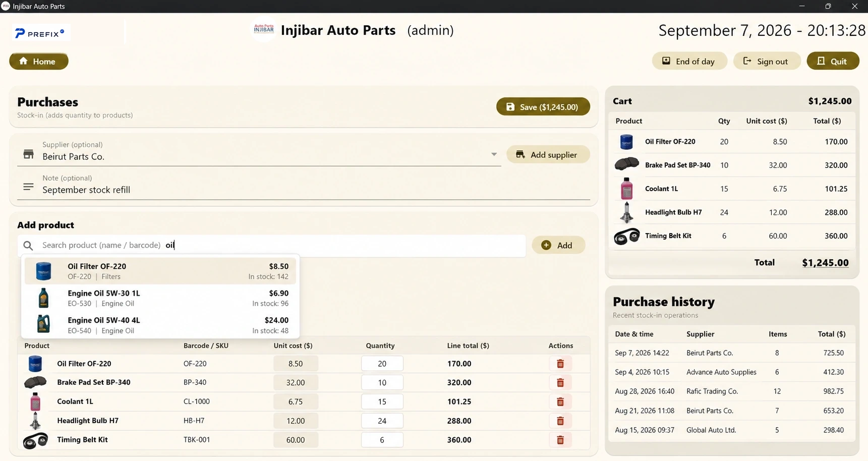This screenshot has width=868, height=461.
Task: Click the Line total ($) column header
Action: pyautogui.click(x=468, y=346)
